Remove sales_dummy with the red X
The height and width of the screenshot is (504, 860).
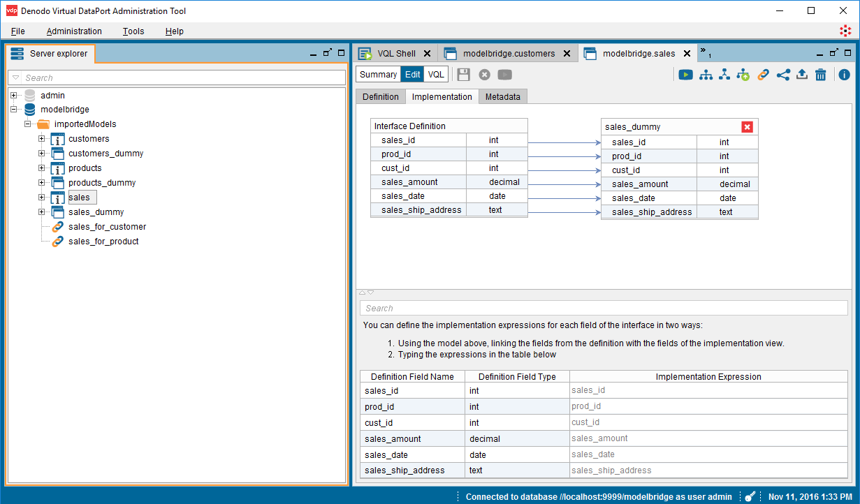[x=747, y=127]
